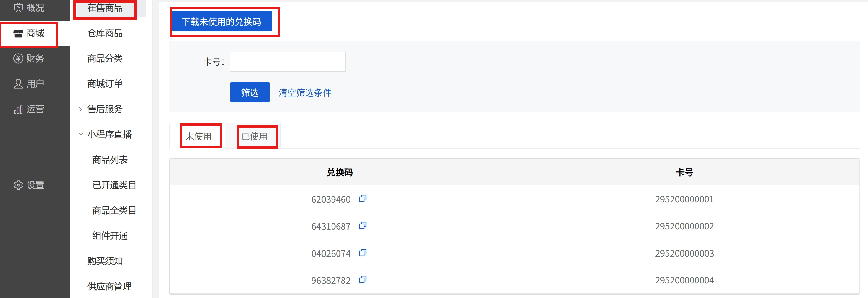This screenshot has height=298, width=868.
Task: Open 运营 section in sidebar
Action: click(29, 109)
